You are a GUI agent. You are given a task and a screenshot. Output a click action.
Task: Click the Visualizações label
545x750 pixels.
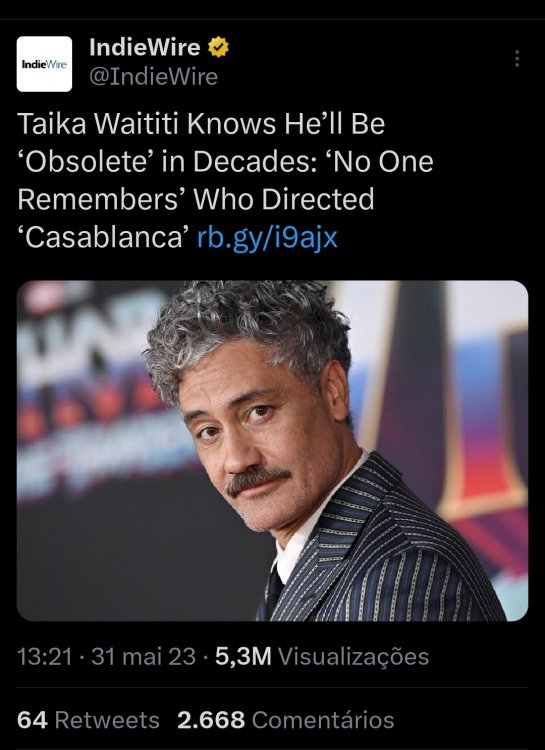pos(353,656)
